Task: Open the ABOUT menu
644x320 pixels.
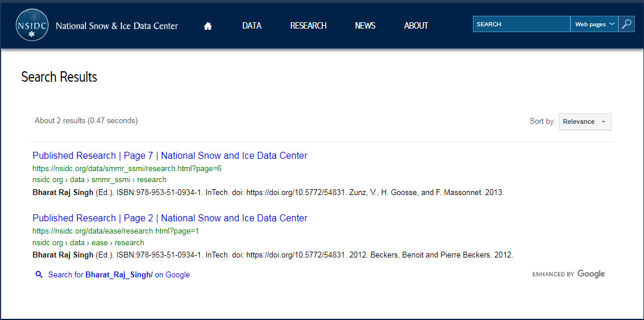Action: click(416, 26)
